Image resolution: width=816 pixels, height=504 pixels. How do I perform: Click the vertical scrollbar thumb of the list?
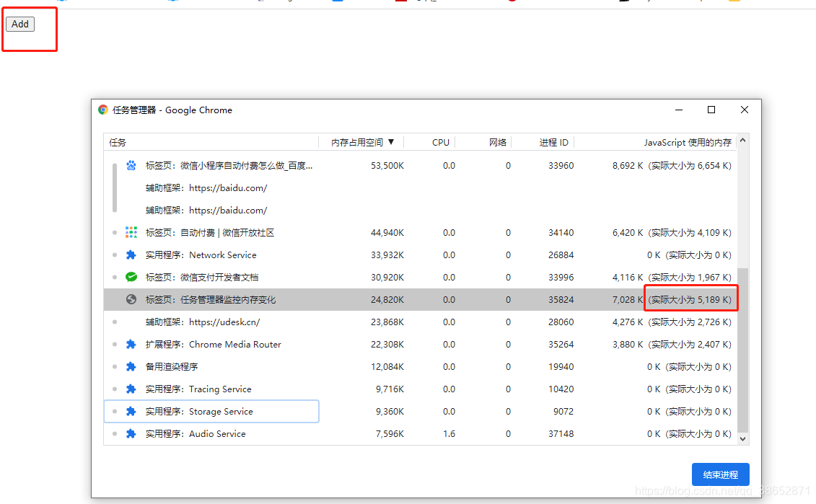742,350
